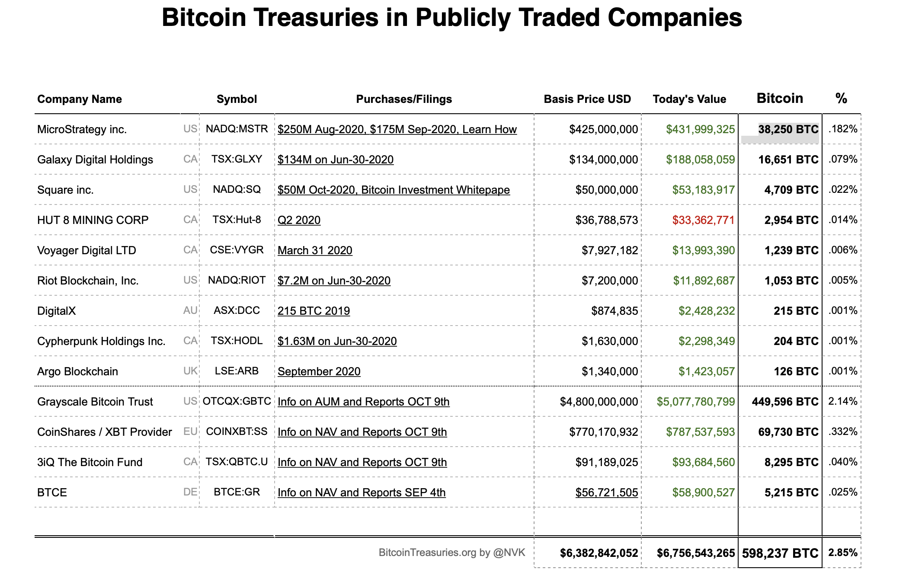Open DigitalX 215 BTC 2019 link
The image size is (909, 588).
314,311
